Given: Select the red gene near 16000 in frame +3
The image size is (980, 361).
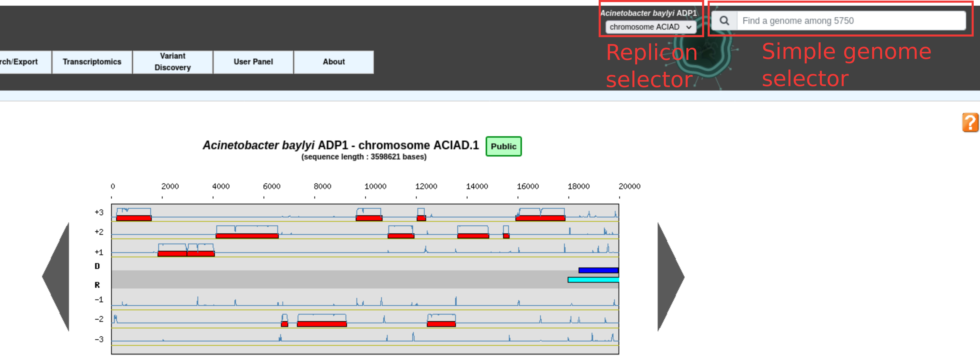Looking at the screenshot, I should 540,218.
